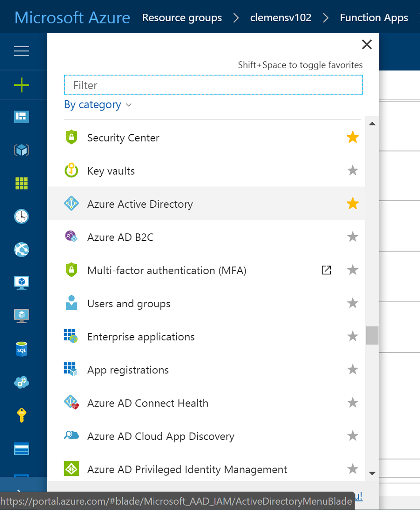Open the SQL databases icon in the sidebar

pos(22,349)
